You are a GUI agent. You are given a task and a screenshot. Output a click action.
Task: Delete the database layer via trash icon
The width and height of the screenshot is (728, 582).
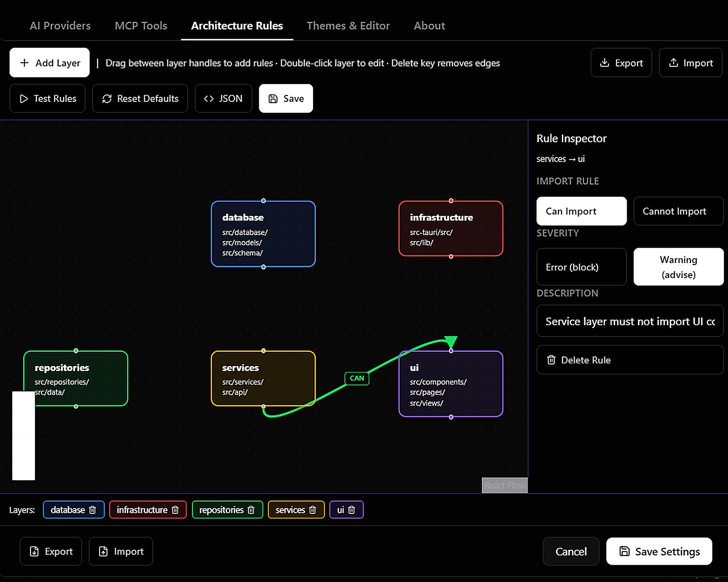[x=92, y=510]
